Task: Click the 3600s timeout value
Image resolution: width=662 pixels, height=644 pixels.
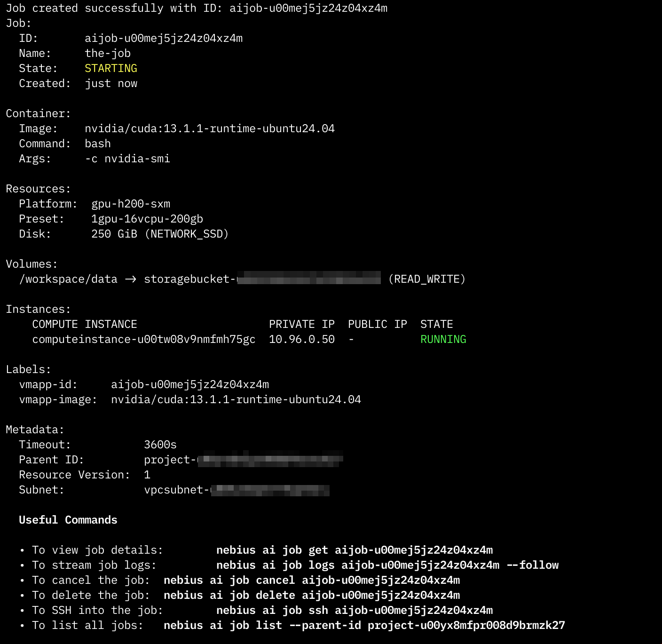Action: [160, 445]
